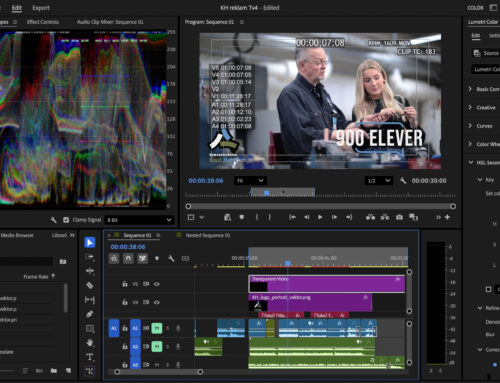
Task: Select the Slip tool
Action: [90, 300]
